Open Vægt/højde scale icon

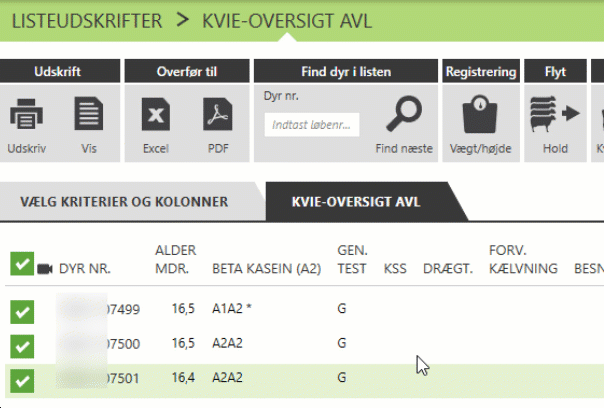(480, 116)
